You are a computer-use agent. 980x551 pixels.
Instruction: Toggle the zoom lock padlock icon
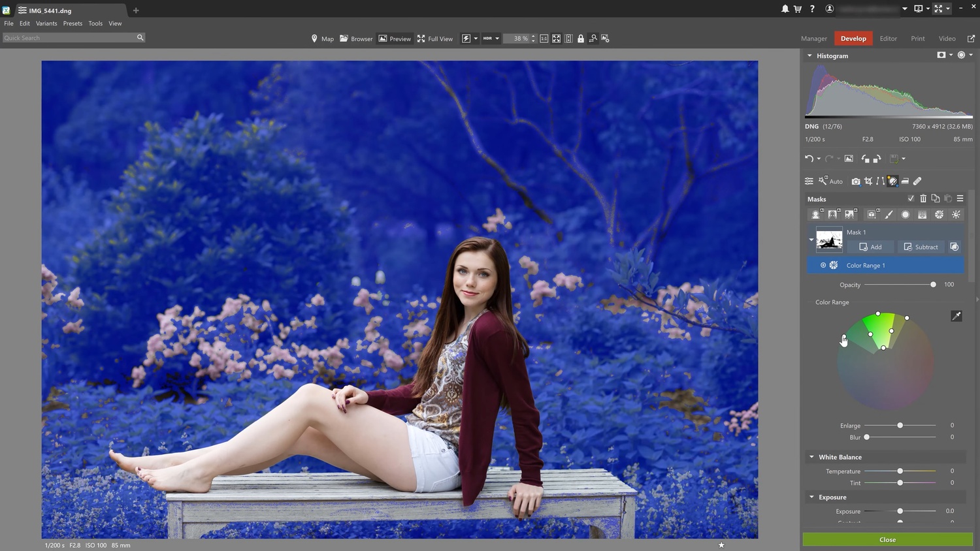[x=581, y=39]
